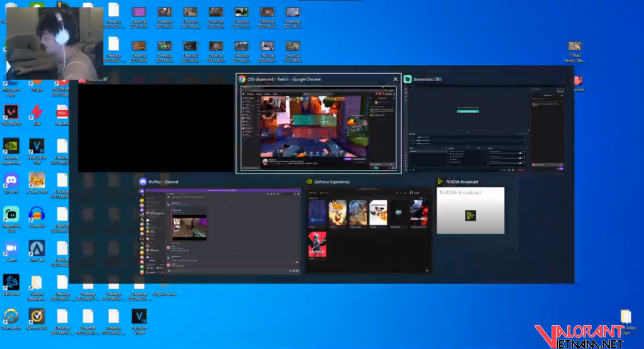Select the VEGAS Pro 18 desktop icon

(x=36, y=147)
